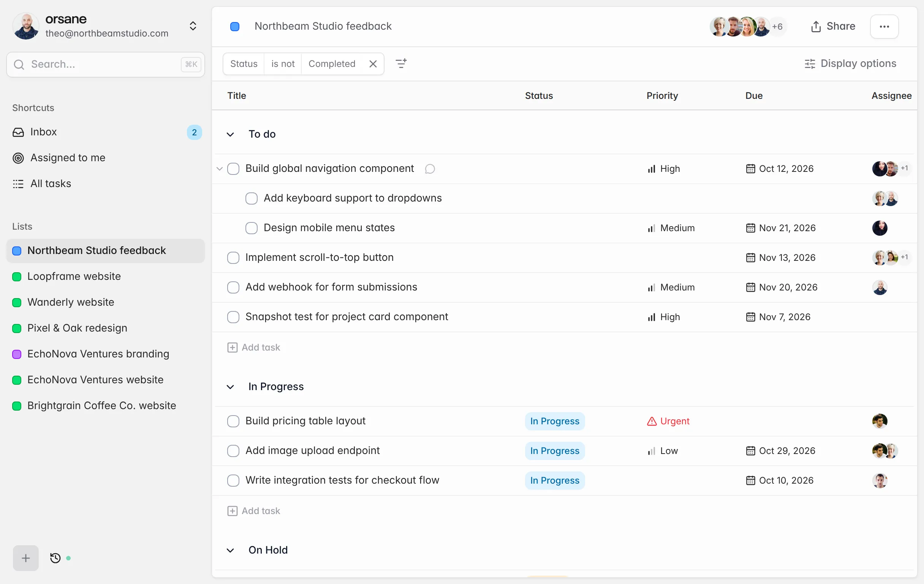Open the Pixel & Oak redesign list
Viewport: 924px width, 584px height.
tap(106, 328)
